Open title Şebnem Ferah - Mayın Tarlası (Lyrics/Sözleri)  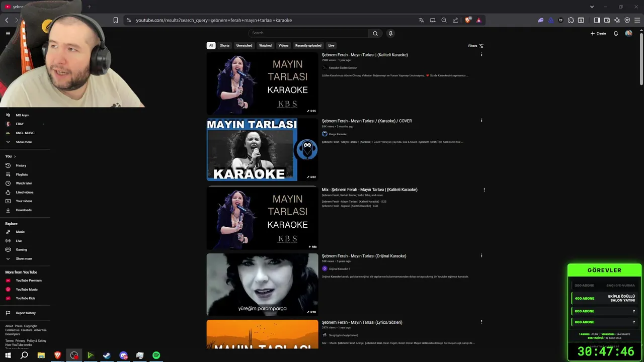click(x=362, y=322)
